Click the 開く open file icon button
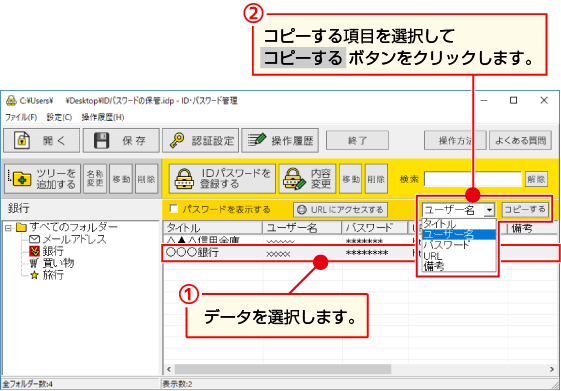Viewport: 561px width, 391px height. pos(42,141)
